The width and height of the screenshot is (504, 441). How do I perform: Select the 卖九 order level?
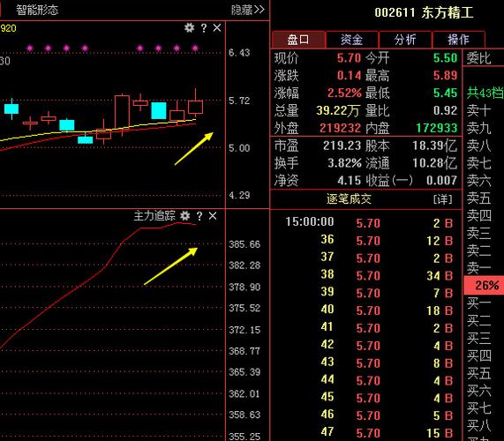(478, 128)
